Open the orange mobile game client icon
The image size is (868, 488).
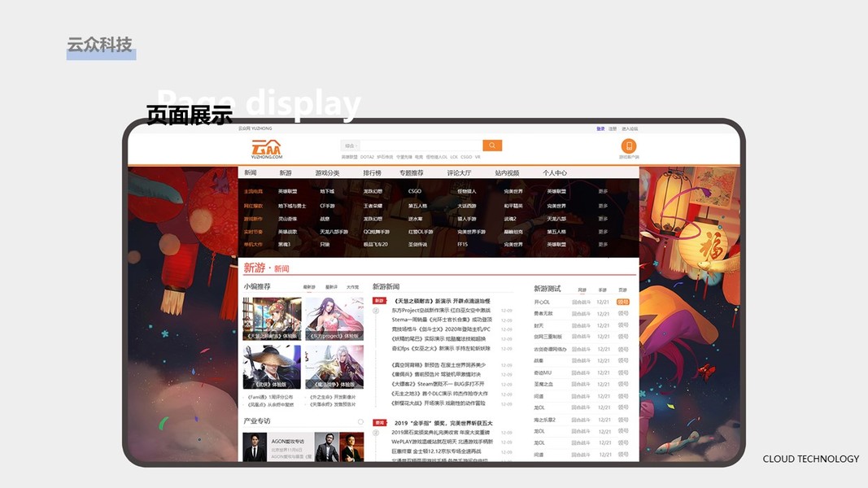pos(628,146)
